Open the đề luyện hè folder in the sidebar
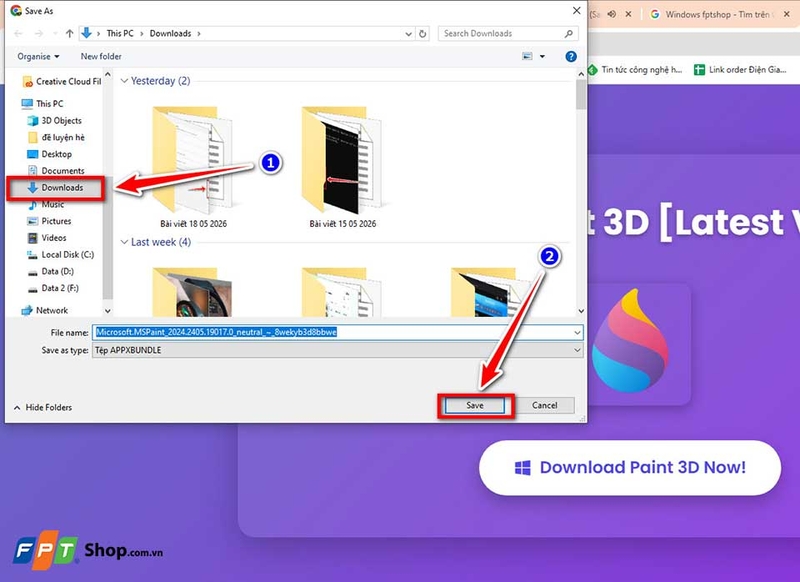The width and height of the screenshot is (800, 582). (57, 138)
